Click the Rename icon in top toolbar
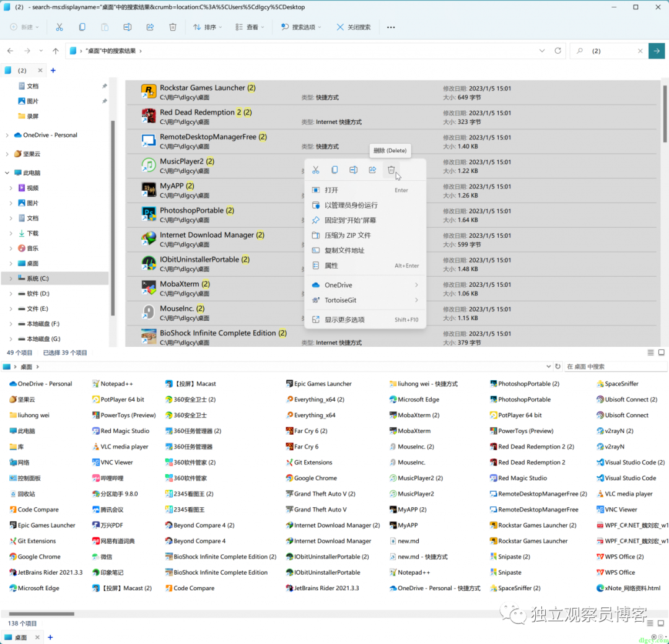 pyautogui.click(x=127, y=27)
